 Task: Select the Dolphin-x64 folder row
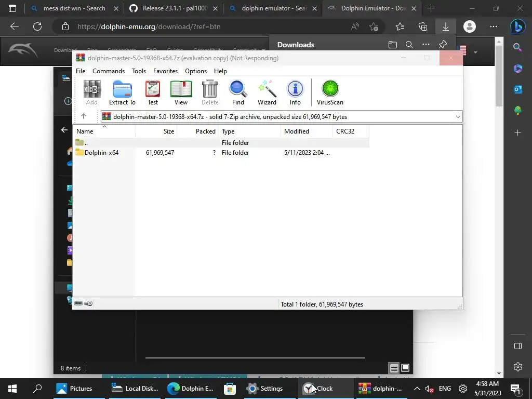(221, 153)
